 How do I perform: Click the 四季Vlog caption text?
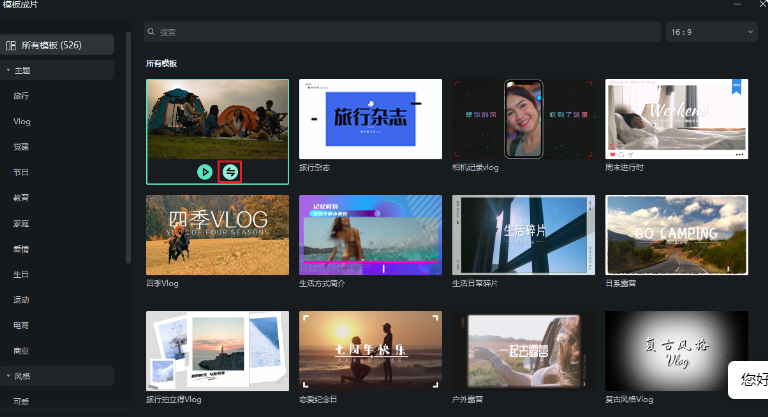(162, 283)
